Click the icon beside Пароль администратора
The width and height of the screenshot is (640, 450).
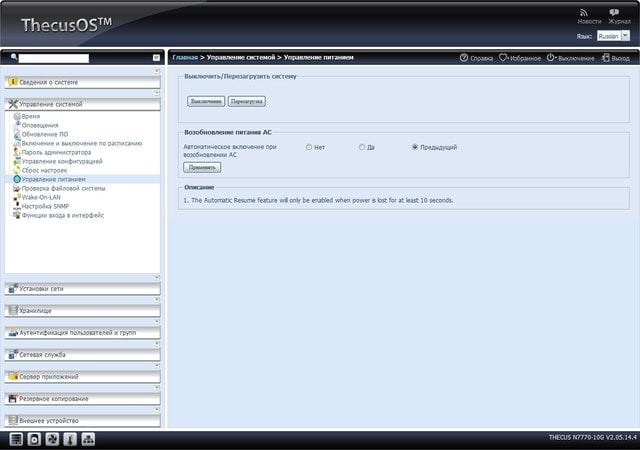pyautogui.click(x=17, y=152)
